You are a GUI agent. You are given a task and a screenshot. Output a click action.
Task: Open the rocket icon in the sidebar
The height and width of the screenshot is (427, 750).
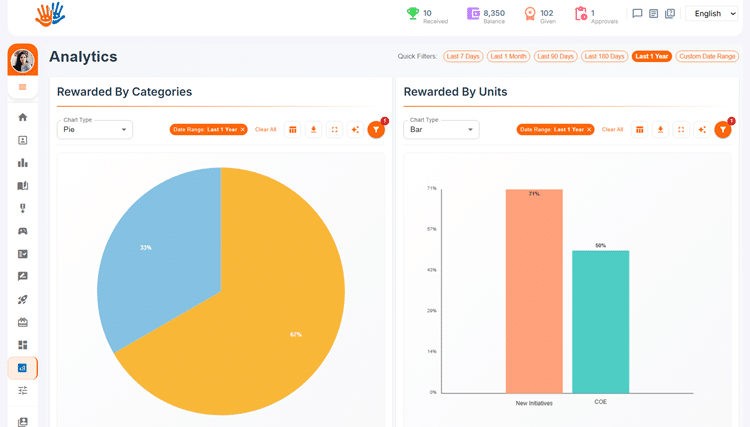coord(22,299)
